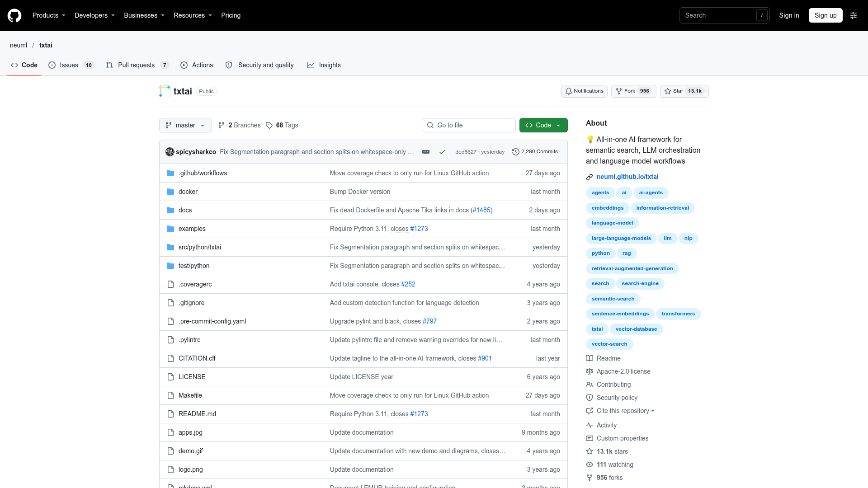Screen dimensions: 868x488
Task: Fork the txtai repository
Action: 633,91
